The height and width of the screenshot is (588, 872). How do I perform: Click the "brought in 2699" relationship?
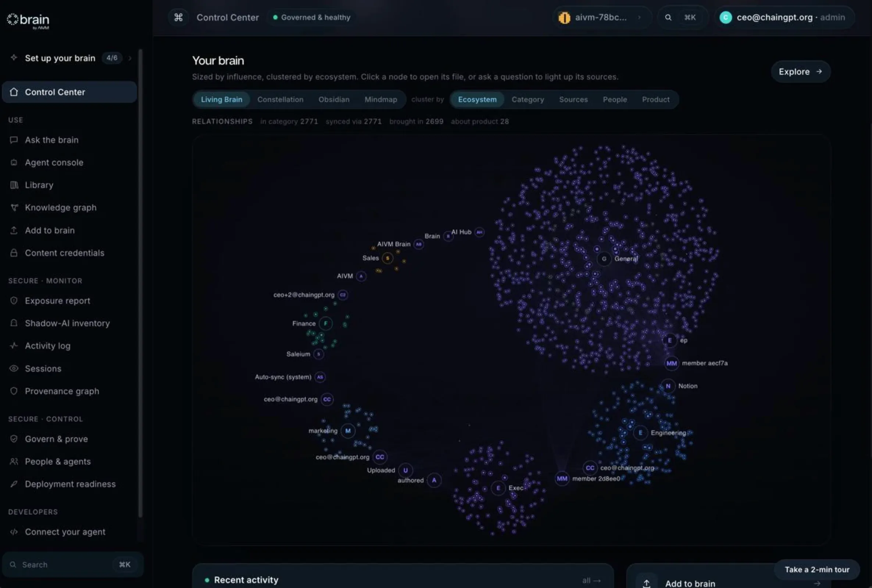[416, 122]
